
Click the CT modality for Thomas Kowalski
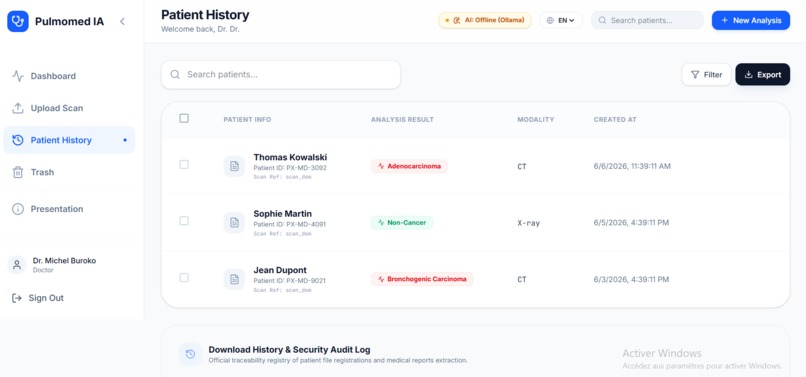coord(522,167)
